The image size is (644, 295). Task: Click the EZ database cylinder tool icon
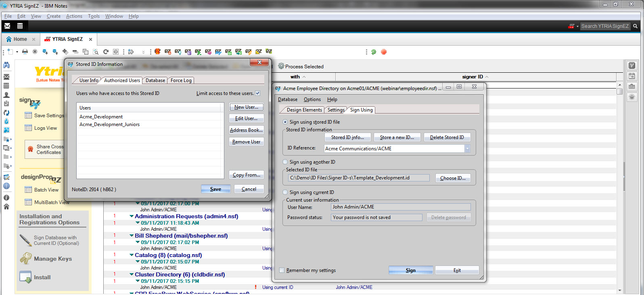[188, 52]
